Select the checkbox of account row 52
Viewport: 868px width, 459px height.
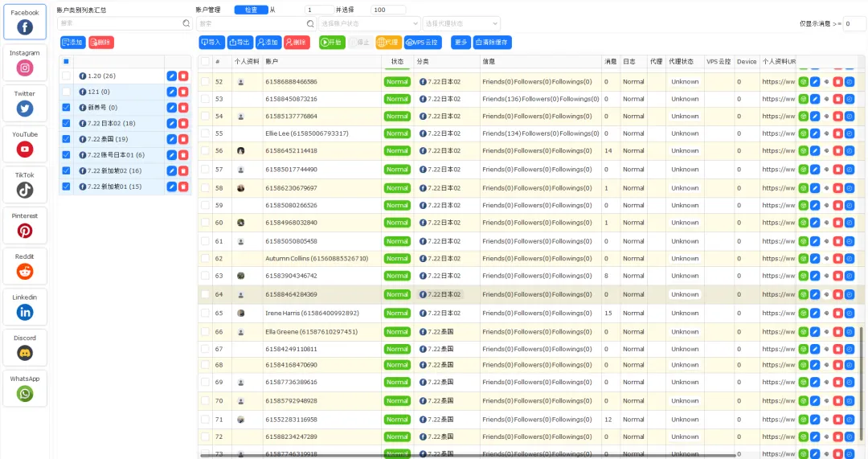[206, 81]
